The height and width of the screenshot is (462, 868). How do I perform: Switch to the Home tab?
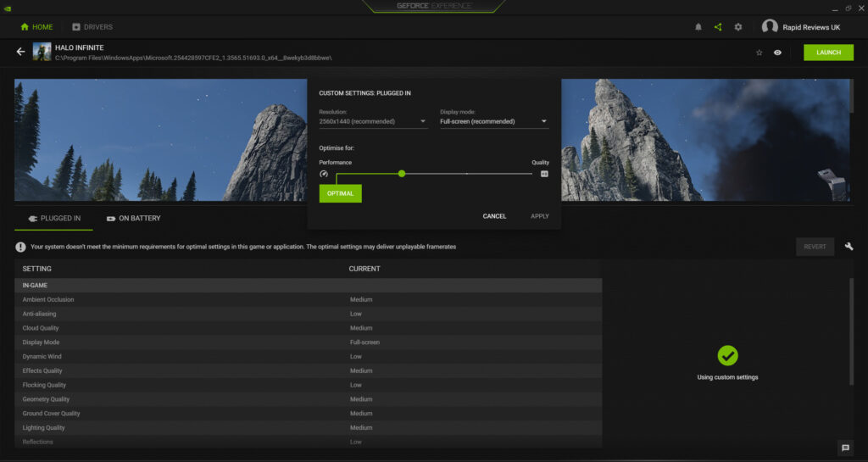[x=36, y=27]
